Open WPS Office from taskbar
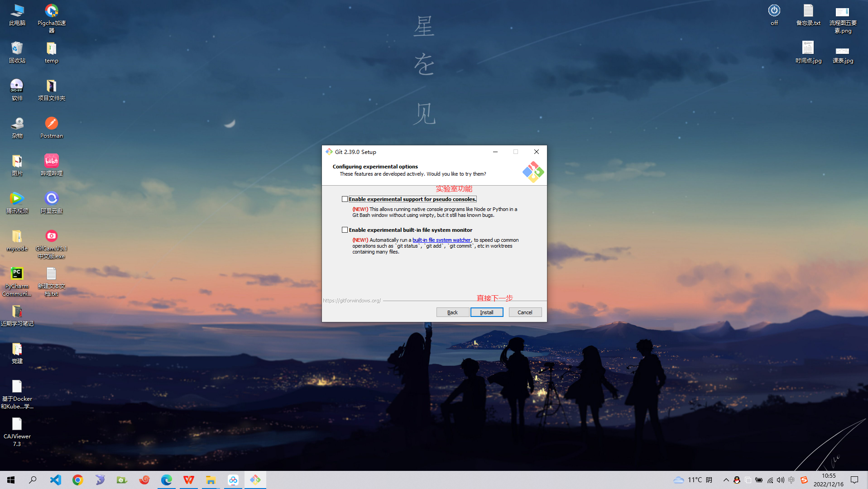The height and width of the screenshot is (489, 868). [188, 480]
